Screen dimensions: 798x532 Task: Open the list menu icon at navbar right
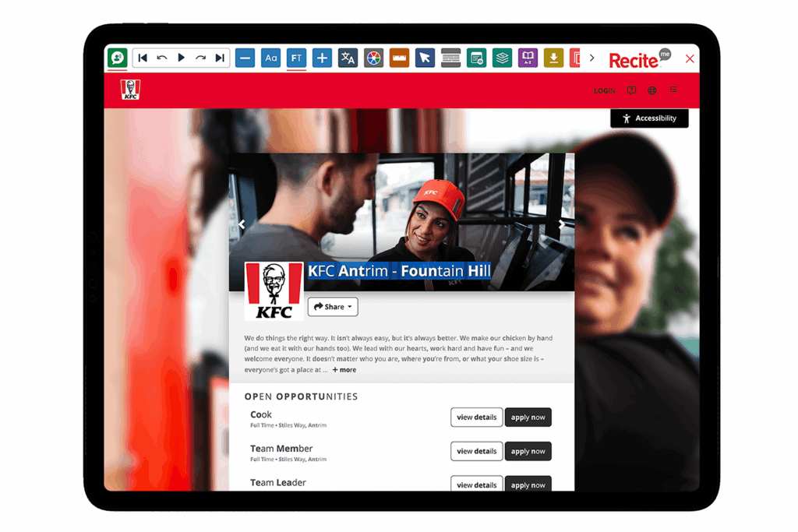click(673, 90)
